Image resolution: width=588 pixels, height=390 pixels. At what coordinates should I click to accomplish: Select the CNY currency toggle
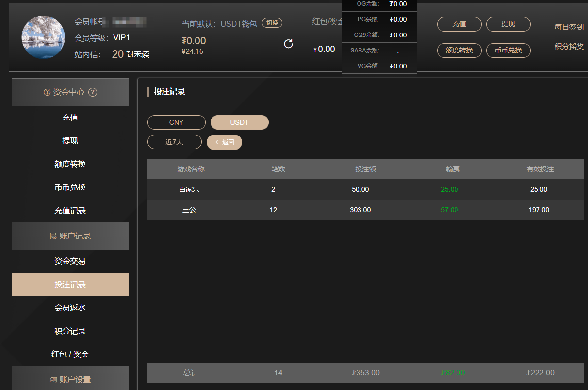[x=176, y=122]
